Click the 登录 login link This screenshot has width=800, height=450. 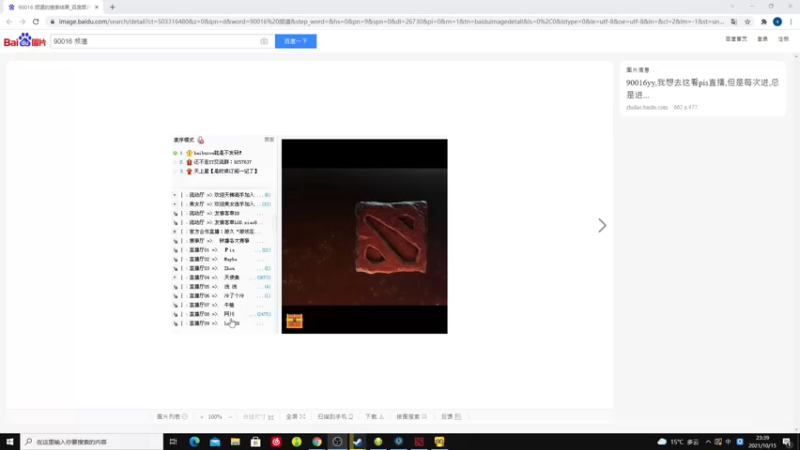(x=762, y=39)
